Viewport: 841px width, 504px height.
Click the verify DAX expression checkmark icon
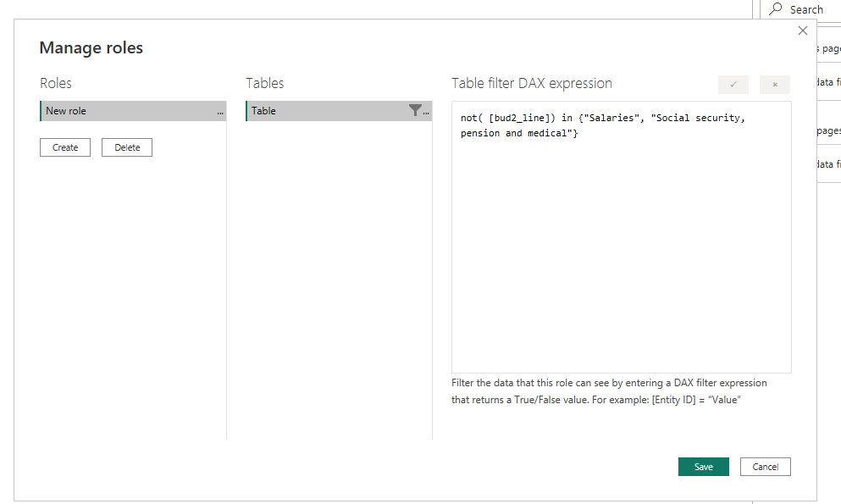(x=733, y=84)
